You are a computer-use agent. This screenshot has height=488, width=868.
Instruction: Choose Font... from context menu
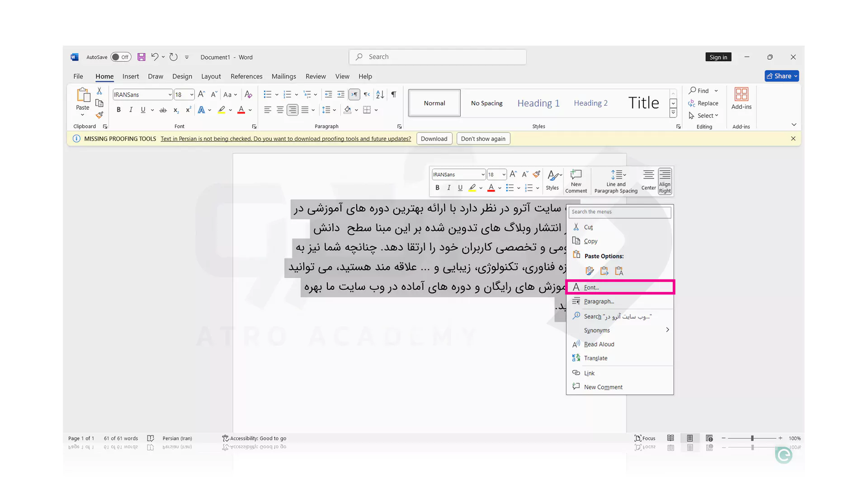[x=620, y=287]
